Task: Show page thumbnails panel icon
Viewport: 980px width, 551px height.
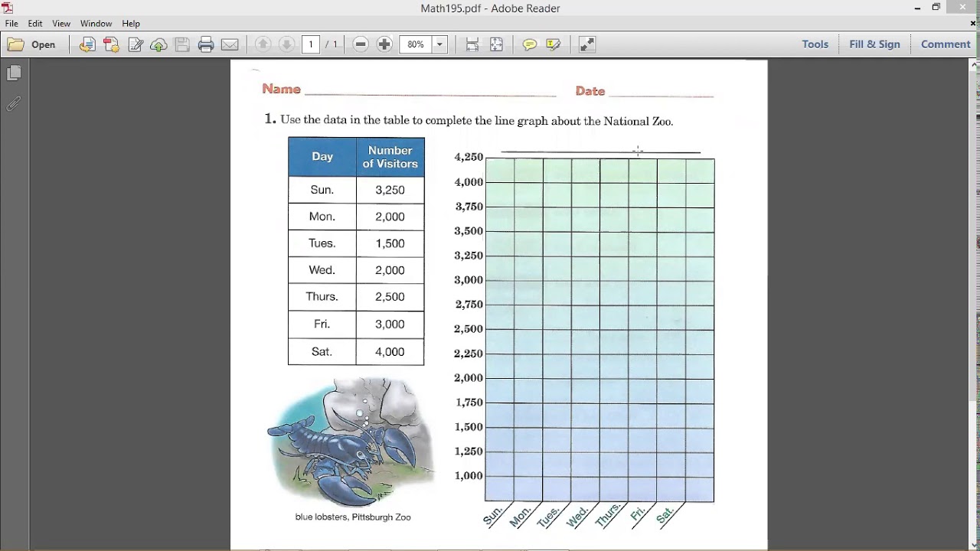Action: [x=13, y=73]
